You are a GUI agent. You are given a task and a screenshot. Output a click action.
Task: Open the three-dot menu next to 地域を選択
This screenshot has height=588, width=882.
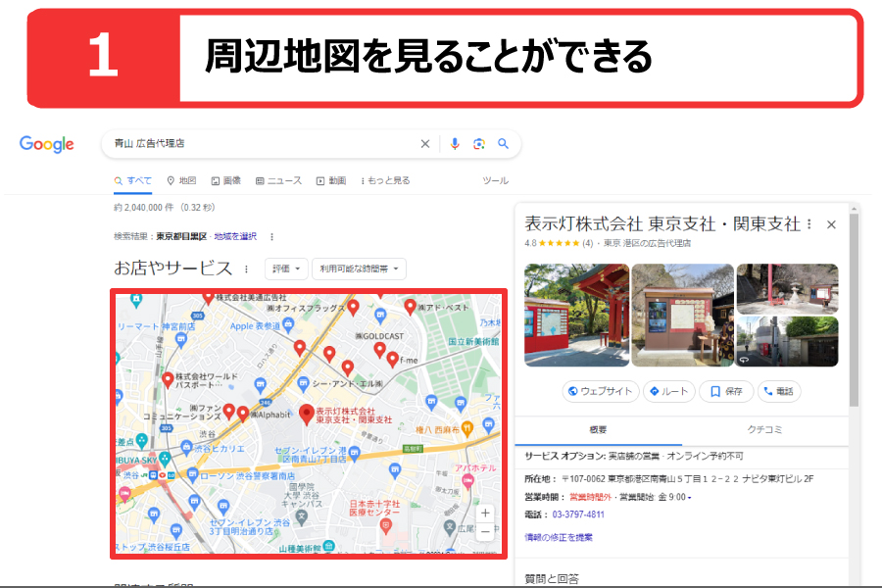pos(271,237)
